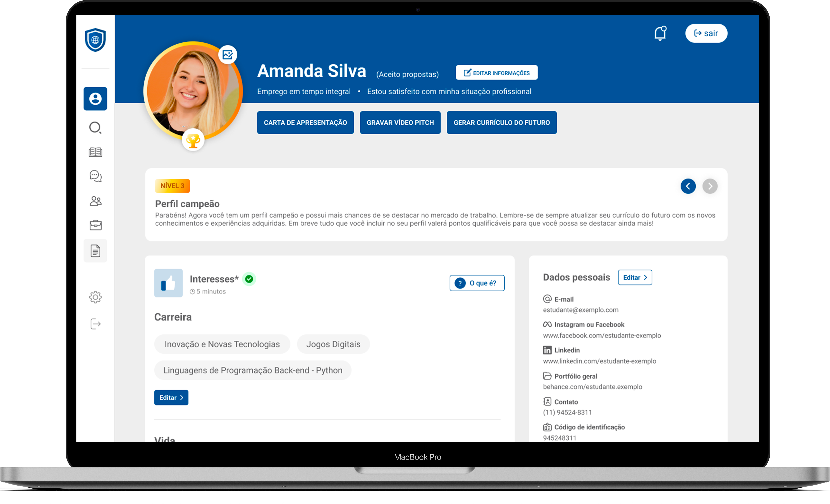Image resolution: width=830 pixels, height=504 pixels.
Task: Open CARTA DE APRESENTAÇÃO
Action: pos(305,123)
